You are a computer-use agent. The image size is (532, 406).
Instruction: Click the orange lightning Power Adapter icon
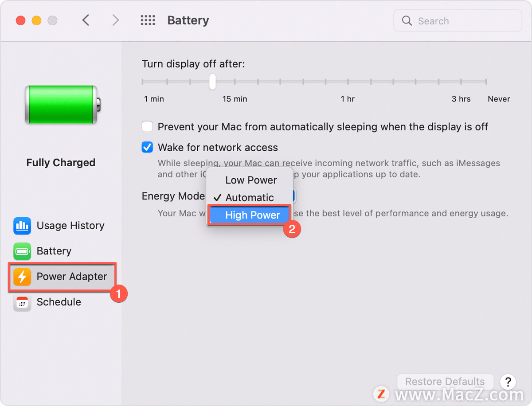click(22, 277)
